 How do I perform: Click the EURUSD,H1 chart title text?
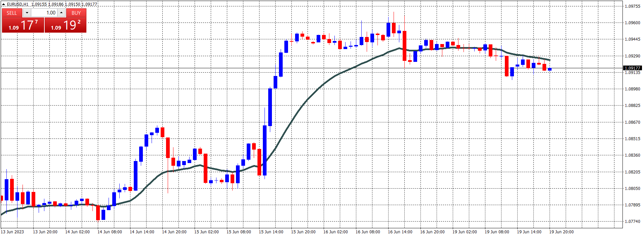(x=18, y=4)
